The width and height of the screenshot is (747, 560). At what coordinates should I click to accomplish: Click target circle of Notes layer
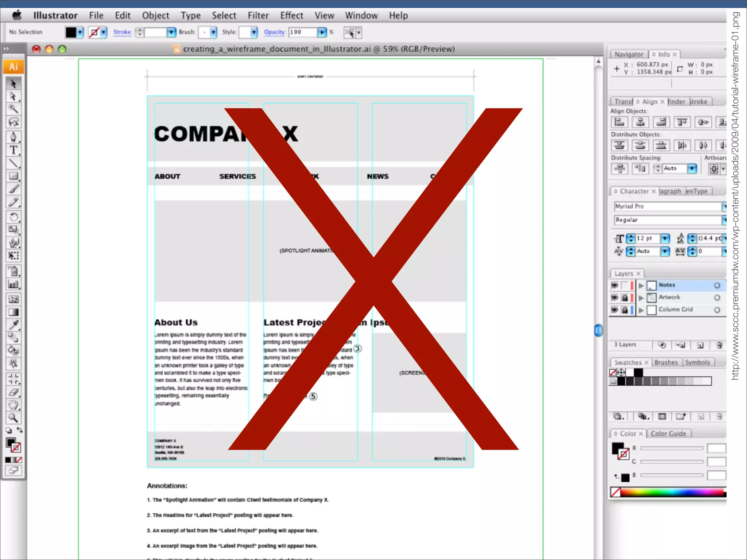(717, 285)
